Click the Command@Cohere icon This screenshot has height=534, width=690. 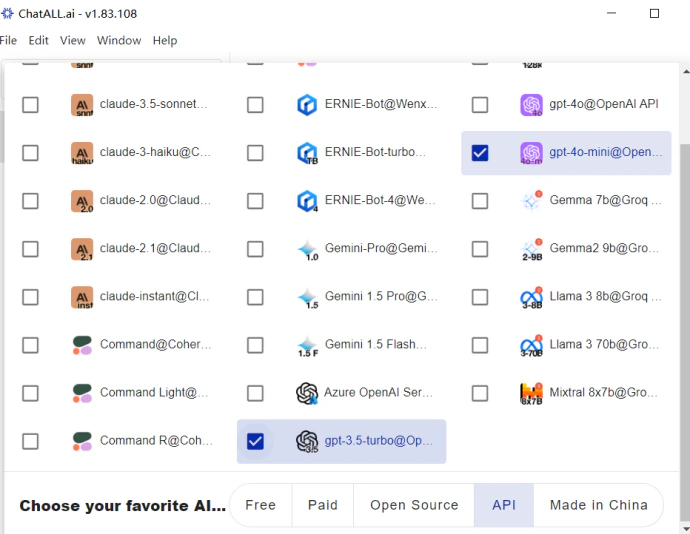click(x=82, y=345)
